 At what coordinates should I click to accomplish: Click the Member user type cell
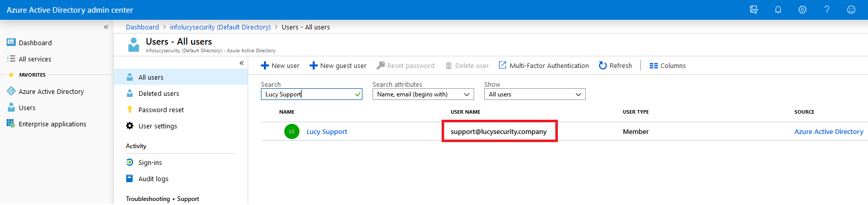click(636, 131)
